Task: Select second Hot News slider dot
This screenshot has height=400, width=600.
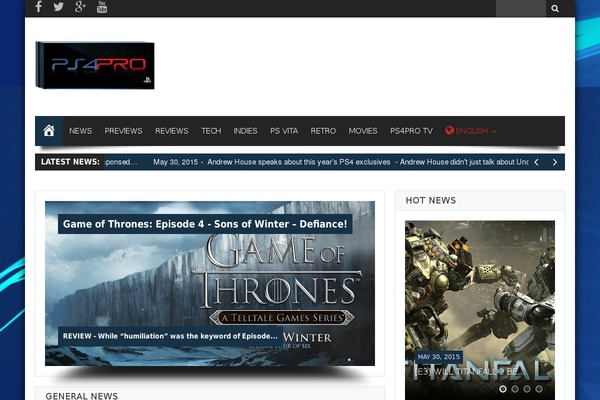Action: (x=515, y=389)
